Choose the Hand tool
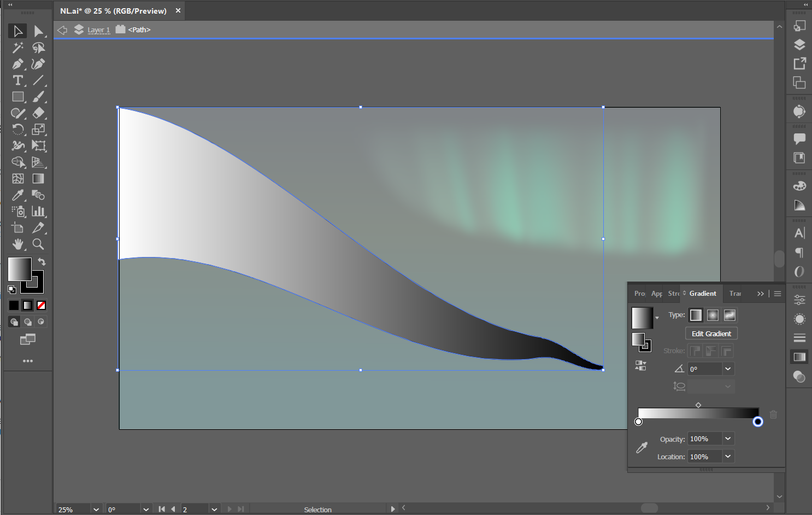Image resolution: width=812 pixels, height=515 pixels. [18, 244]
